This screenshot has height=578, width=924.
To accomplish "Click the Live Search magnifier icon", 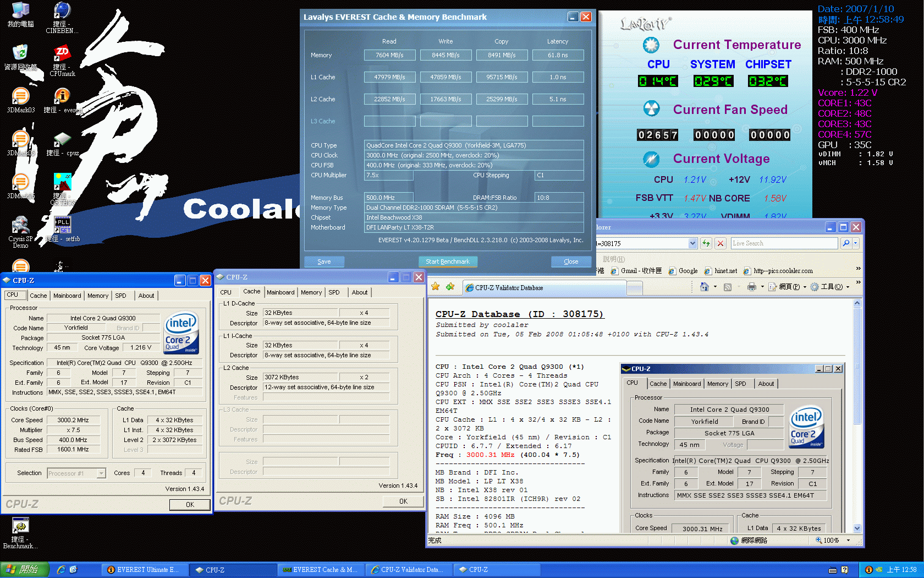I will (x=845, y=243).
